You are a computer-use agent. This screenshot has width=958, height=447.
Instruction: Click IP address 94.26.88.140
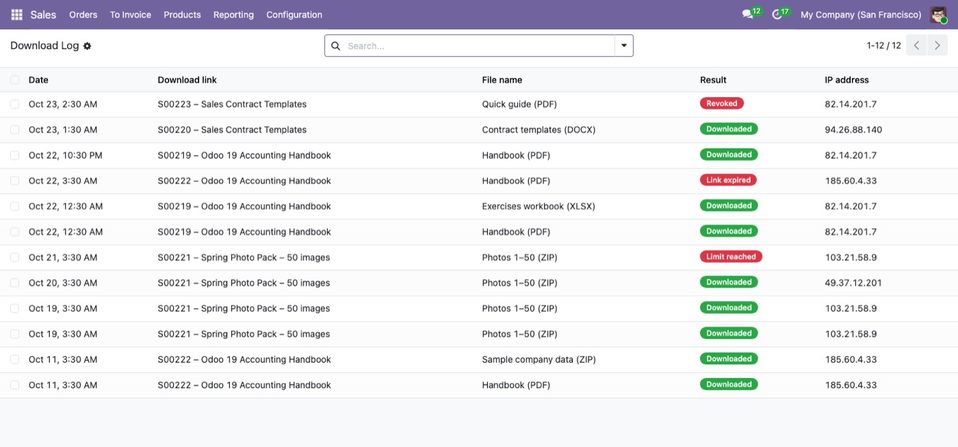point(854,130)
